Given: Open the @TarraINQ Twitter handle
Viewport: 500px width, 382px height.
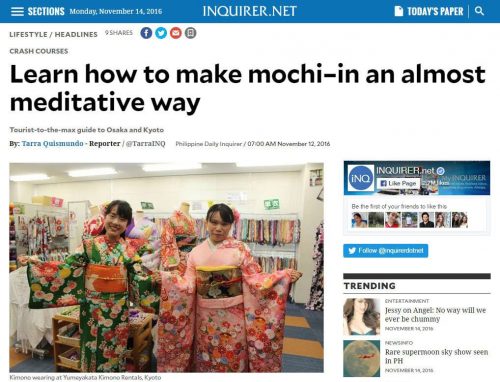Looking at the screenshot, I should (x=145, y=144).
